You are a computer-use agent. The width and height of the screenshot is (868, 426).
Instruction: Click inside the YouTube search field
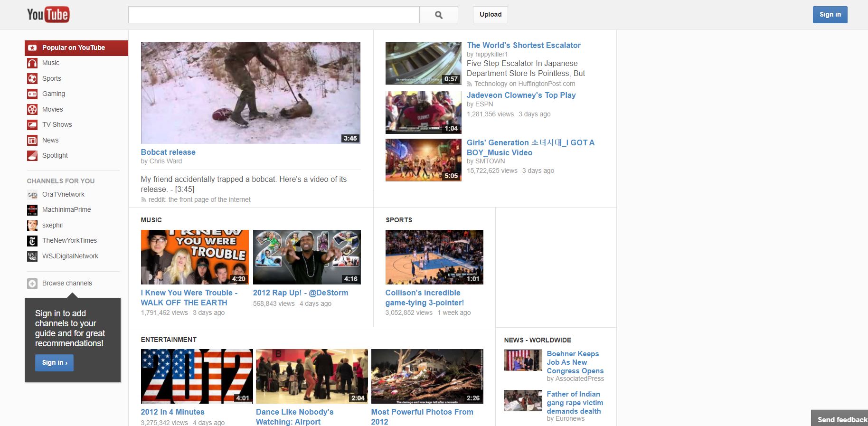pos(274,15)
